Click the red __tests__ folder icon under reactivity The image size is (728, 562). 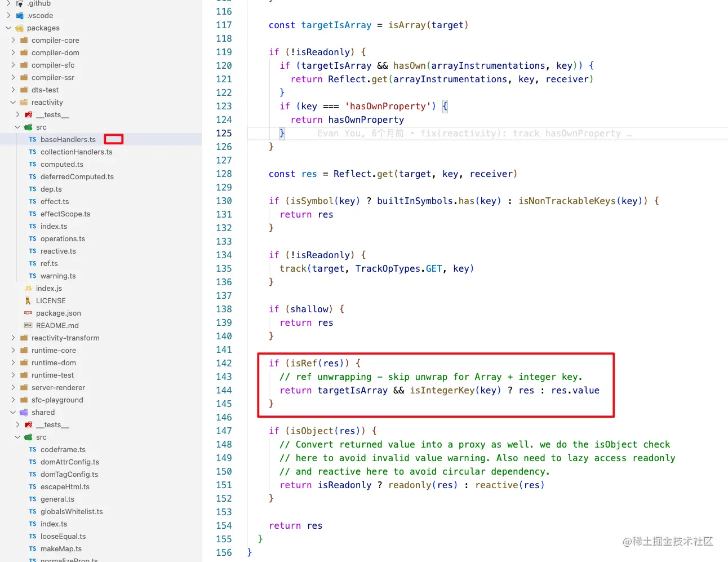click(x=29, y=115)
